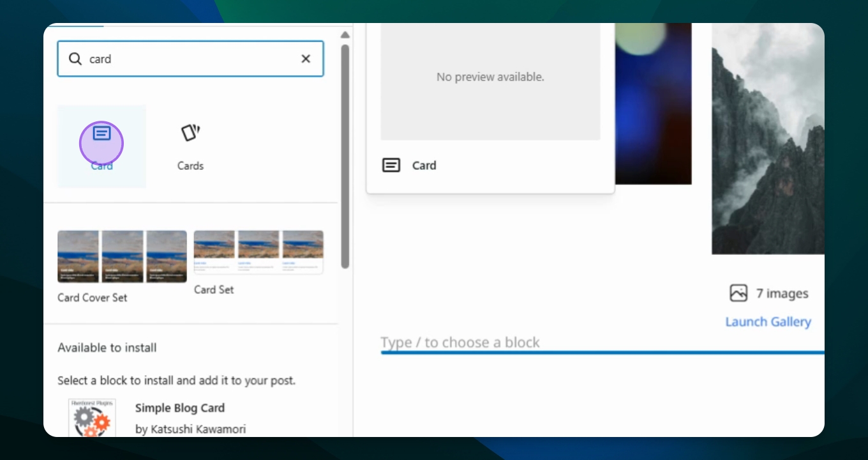Click the "Available to install" heading
The image size is (868, 460).
point(107,348)
